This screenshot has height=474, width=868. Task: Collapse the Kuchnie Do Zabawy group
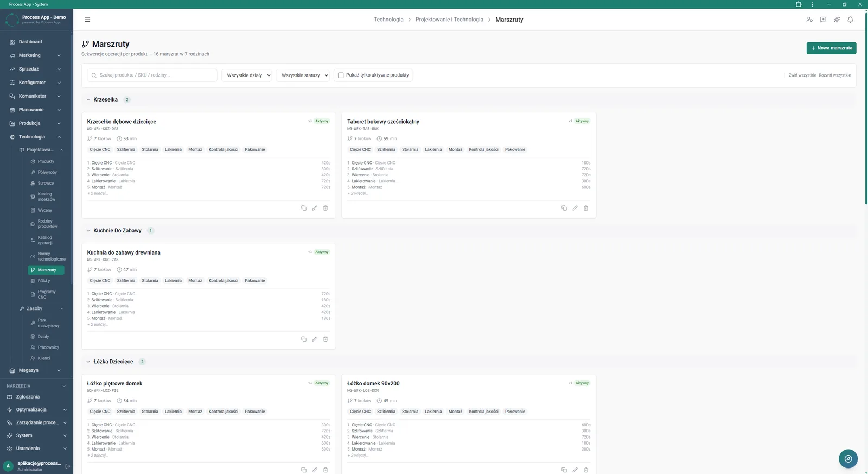[x=88, y=231]
